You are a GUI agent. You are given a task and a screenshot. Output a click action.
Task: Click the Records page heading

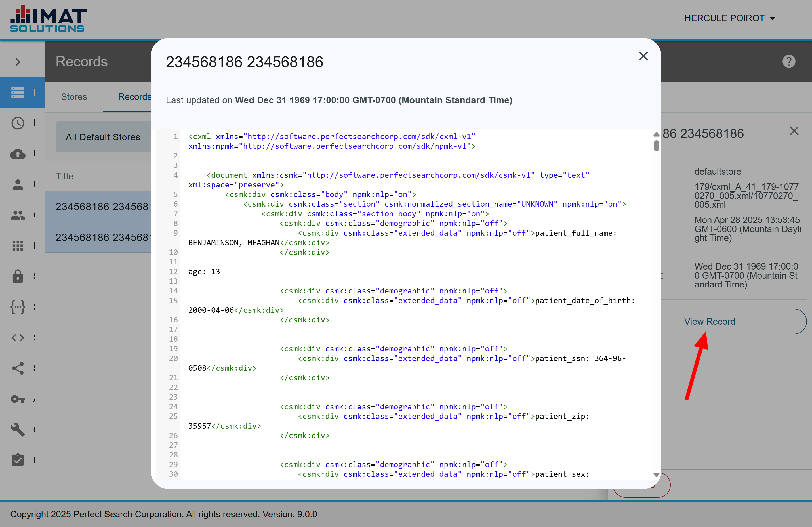click(x=81, y=62)
